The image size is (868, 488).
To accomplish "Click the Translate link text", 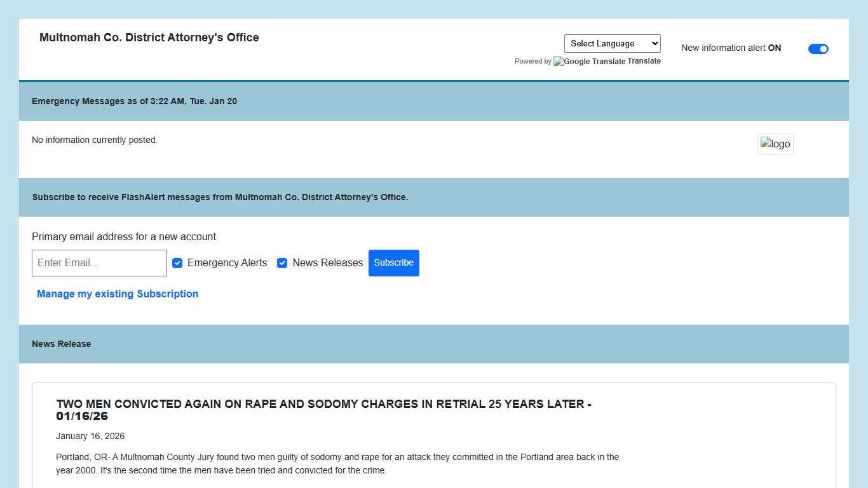I will [644, 61].
